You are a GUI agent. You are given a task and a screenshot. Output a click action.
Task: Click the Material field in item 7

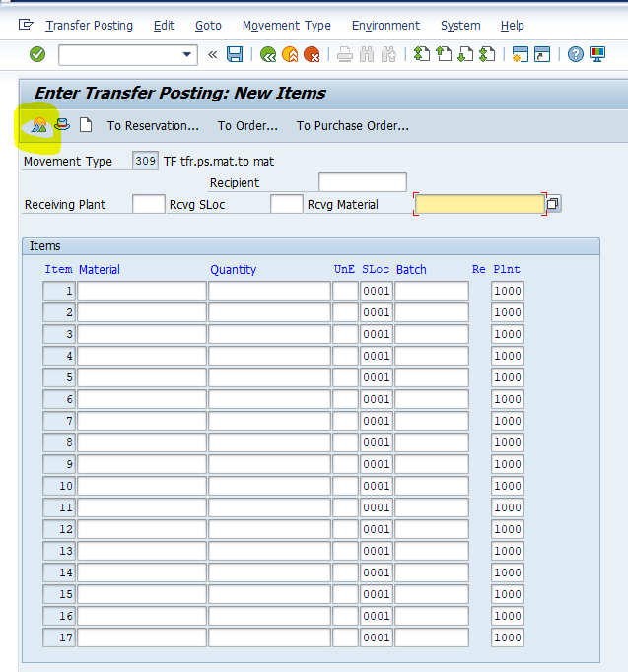click(142, 421)
